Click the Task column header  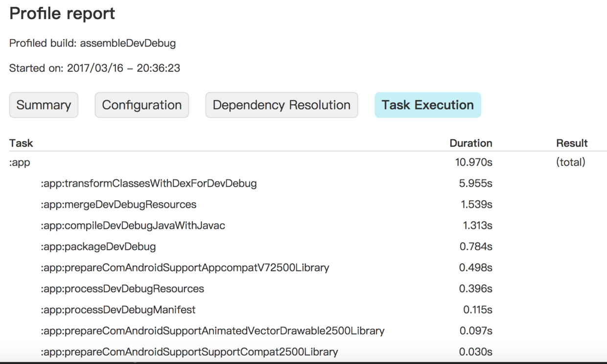pyautogui.click(x=21, y=143)
